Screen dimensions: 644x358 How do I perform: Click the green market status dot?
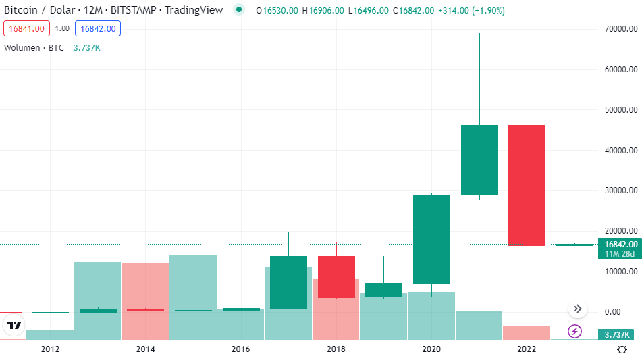tap(238, 11)
